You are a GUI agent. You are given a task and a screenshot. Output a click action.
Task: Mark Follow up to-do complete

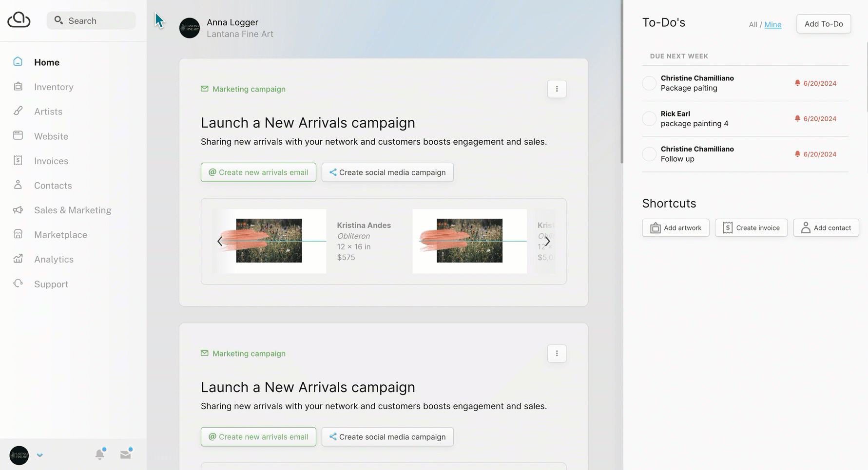[x=649, y=154]
